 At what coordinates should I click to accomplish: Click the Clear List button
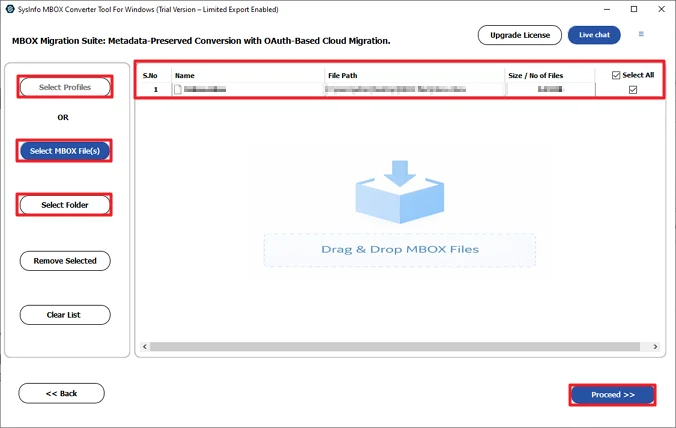(x=65, y=315)
